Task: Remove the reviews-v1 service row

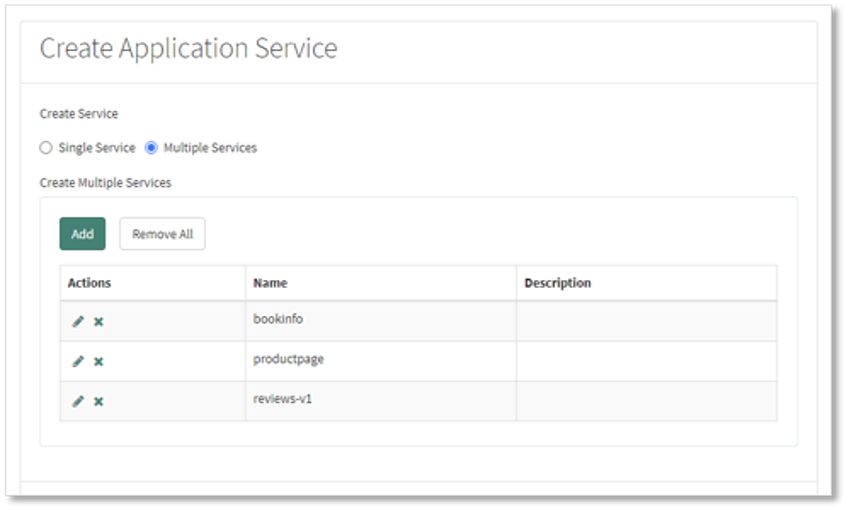Action: [98, 402]
